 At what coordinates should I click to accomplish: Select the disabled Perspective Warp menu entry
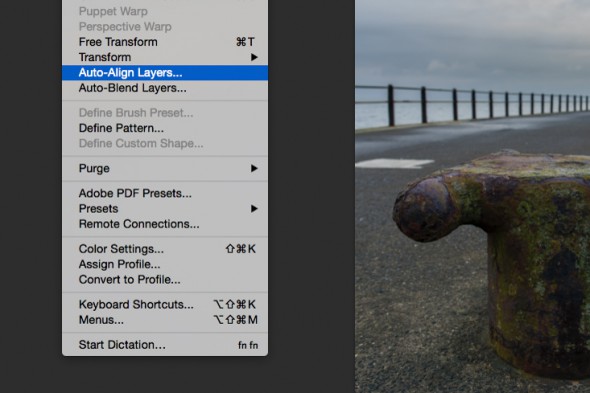[x=165, y=27]
